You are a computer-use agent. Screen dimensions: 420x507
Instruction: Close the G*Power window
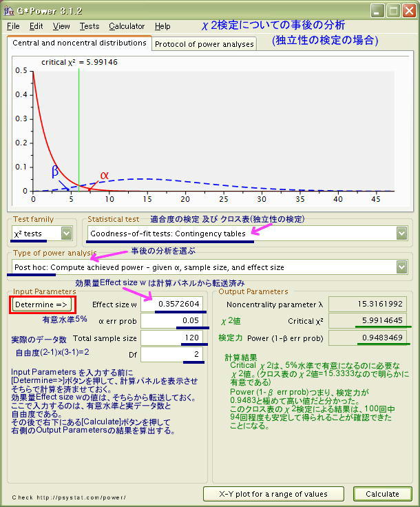coord(409,11)
